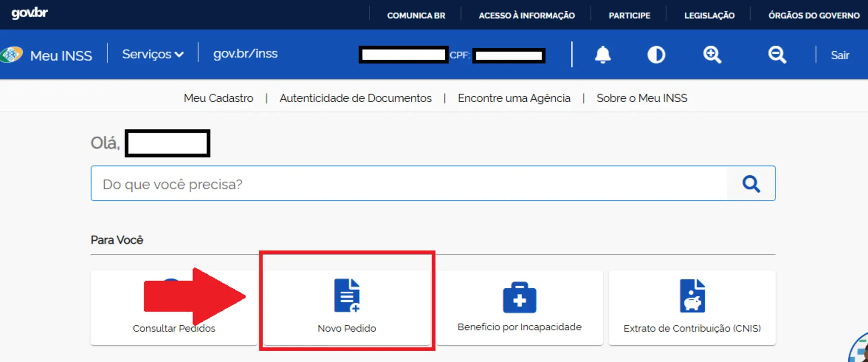
Task: Click the Para Você heading
Action: point(117,240)
